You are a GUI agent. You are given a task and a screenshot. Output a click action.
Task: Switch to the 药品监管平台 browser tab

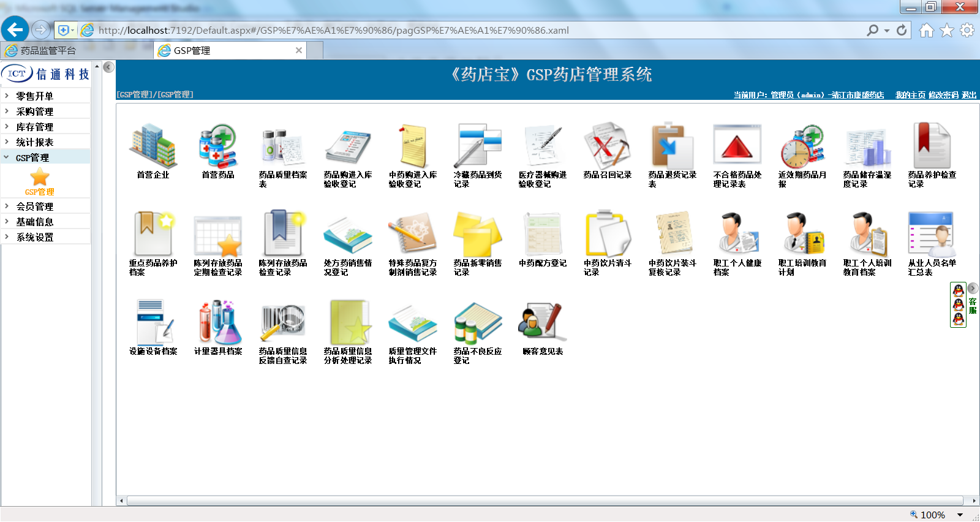77,50
